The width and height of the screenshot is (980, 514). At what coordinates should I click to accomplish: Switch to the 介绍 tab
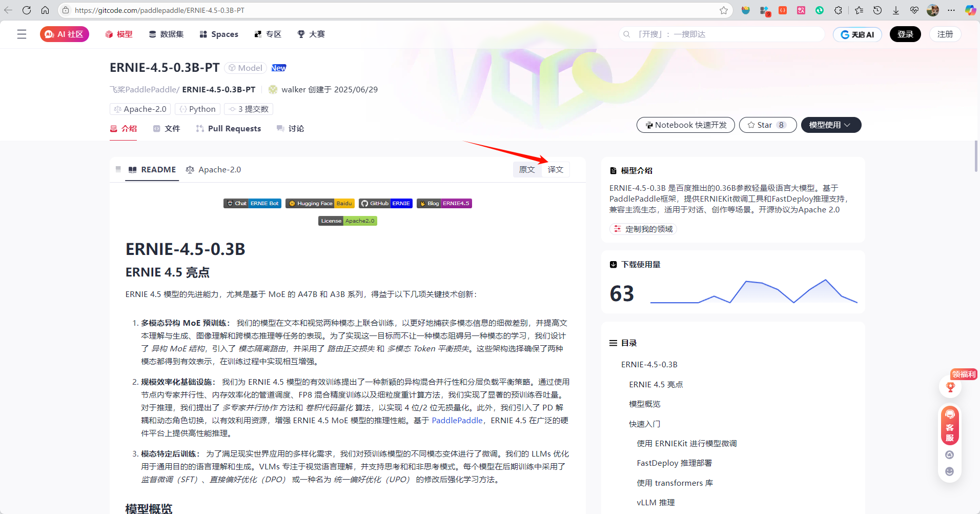(x=124, y=129)
